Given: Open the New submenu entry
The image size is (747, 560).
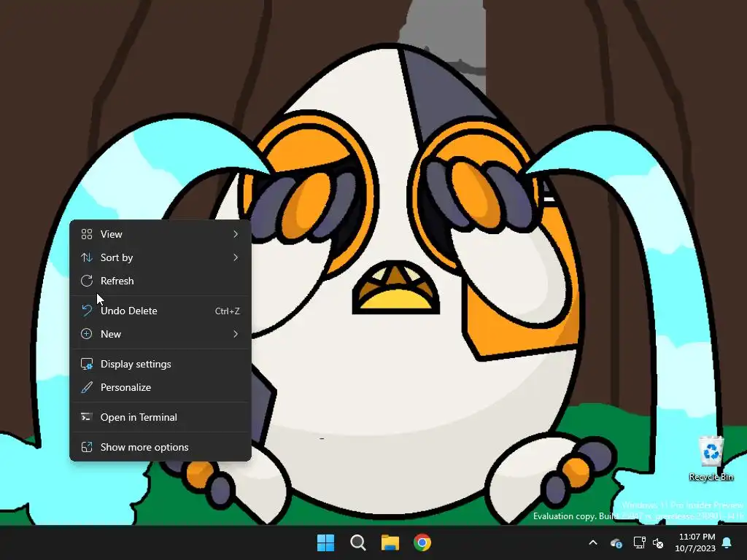Looking at the screenshot, I should 160,334.
